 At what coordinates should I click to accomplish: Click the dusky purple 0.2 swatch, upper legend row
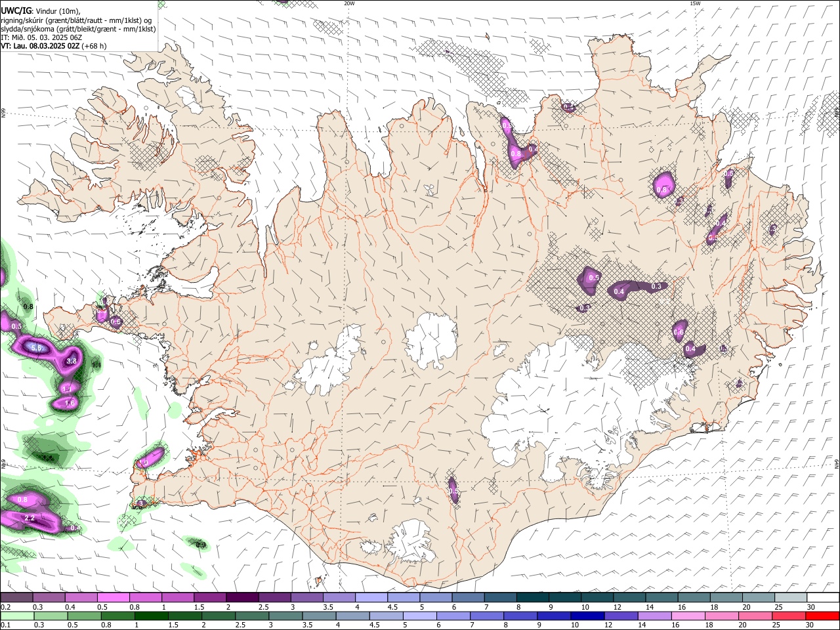pos(16,598)
